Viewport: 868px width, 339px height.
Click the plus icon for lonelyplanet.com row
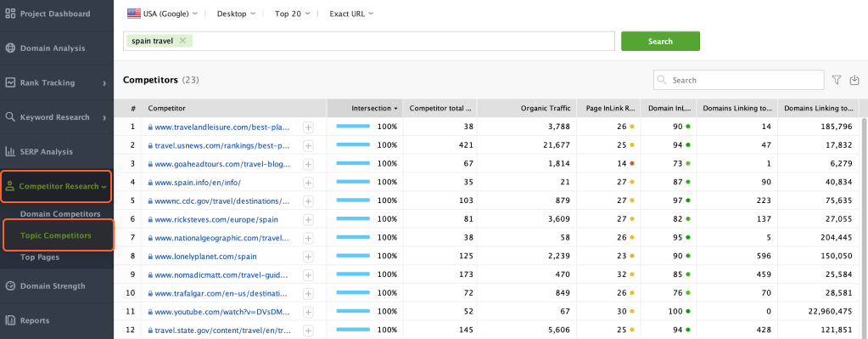tap(308, 257)
